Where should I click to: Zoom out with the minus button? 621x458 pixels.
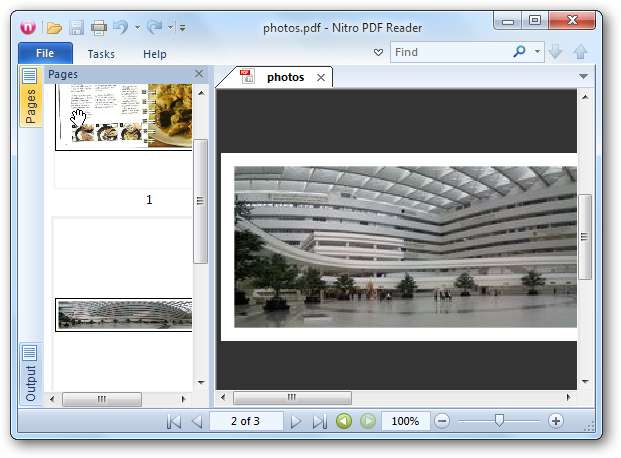coord(442,421)
